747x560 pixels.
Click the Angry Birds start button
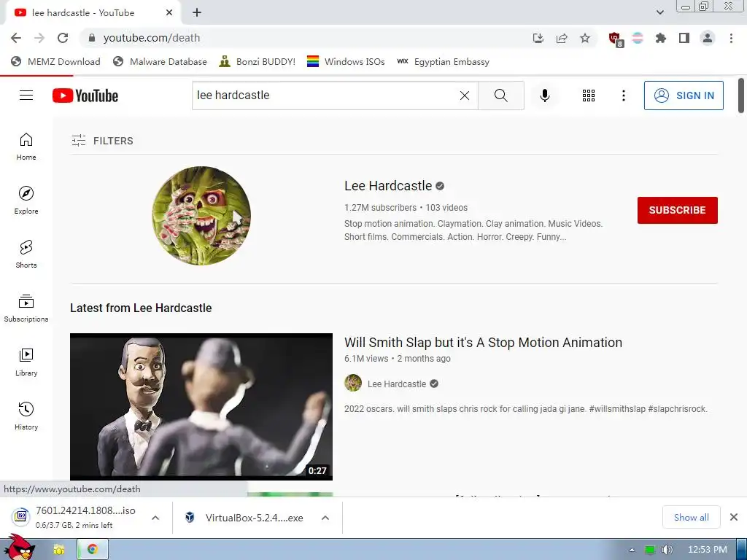(19, 548)
